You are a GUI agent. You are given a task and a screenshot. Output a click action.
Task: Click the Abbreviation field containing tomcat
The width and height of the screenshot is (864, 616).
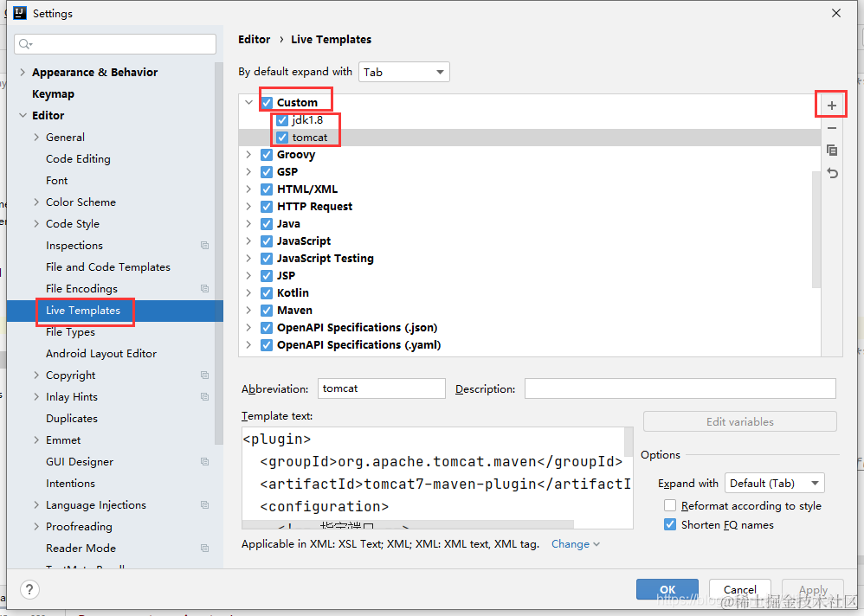click(381, 388)
